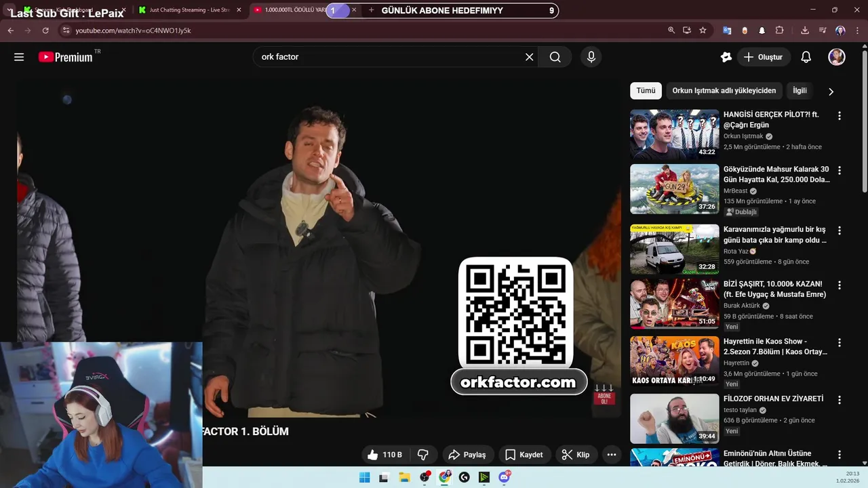Open the ghost extension icon
868x488 pixels.
tap(762, 30)
